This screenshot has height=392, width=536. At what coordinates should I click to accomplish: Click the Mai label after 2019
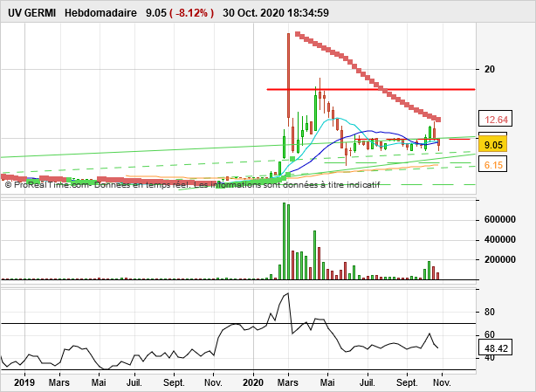(99, 382)
